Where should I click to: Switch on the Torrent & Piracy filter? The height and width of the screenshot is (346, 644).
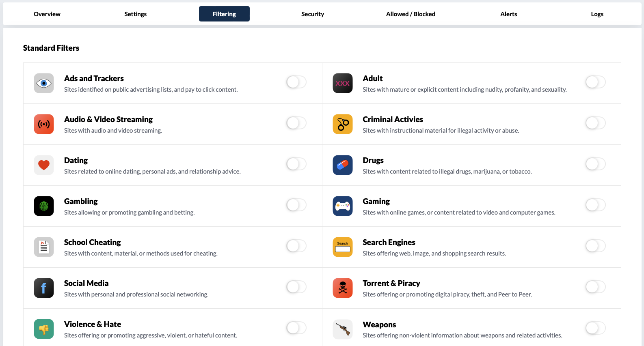[x=595, y=287]
